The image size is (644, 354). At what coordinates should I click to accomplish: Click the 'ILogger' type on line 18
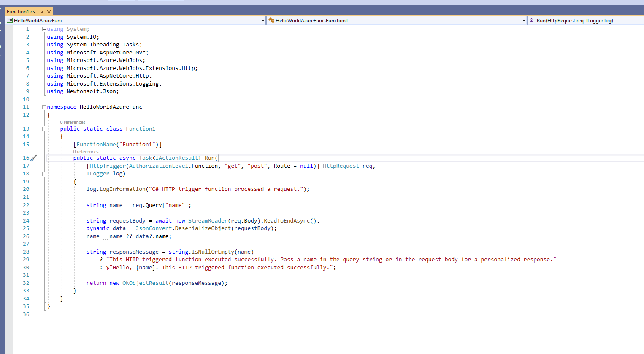pyautogui.click(x=98, y=174)
